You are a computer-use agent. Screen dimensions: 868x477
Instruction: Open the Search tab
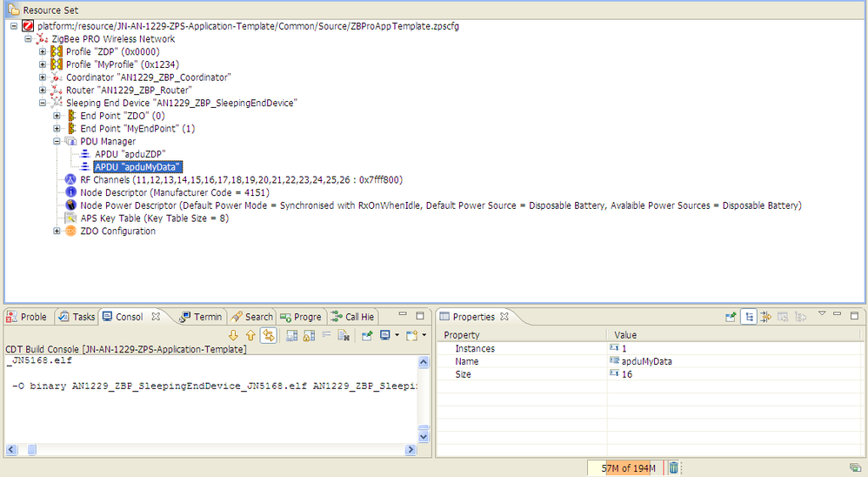point(252,317)
